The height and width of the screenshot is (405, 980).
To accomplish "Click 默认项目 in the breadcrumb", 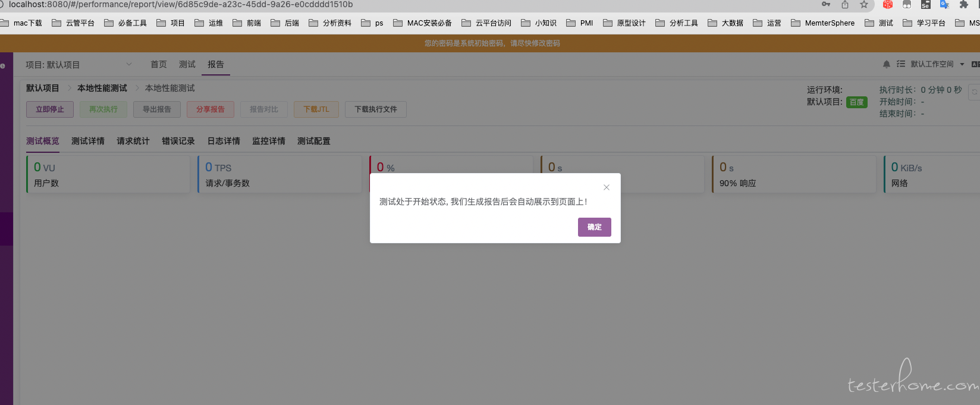I will (x=43, y=88).
